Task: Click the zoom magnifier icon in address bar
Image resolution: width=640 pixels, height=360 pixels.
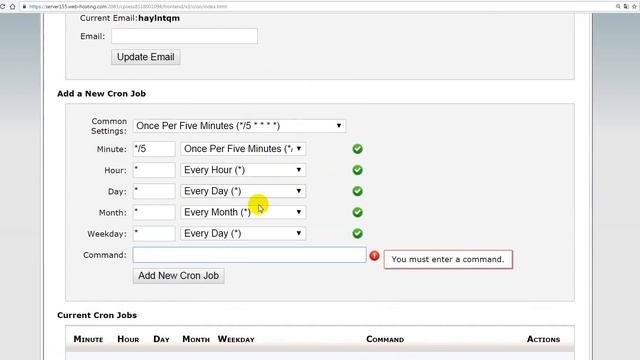Action: 618,7
